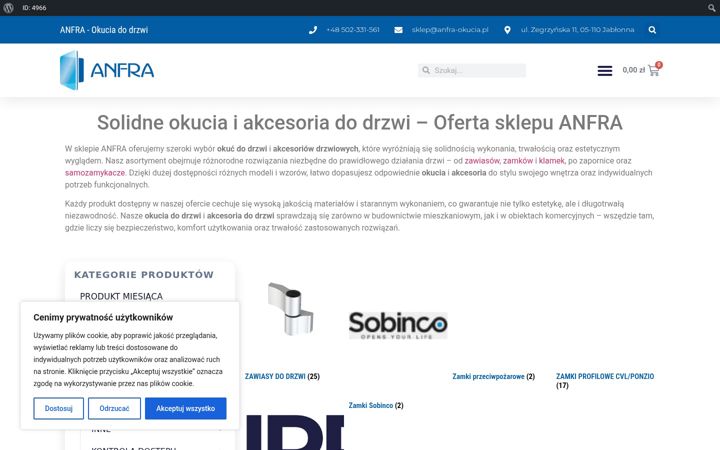Call phone number +48 502-331-561
The height and width of the screenshot is (450, 720).
tap(353, 30)
